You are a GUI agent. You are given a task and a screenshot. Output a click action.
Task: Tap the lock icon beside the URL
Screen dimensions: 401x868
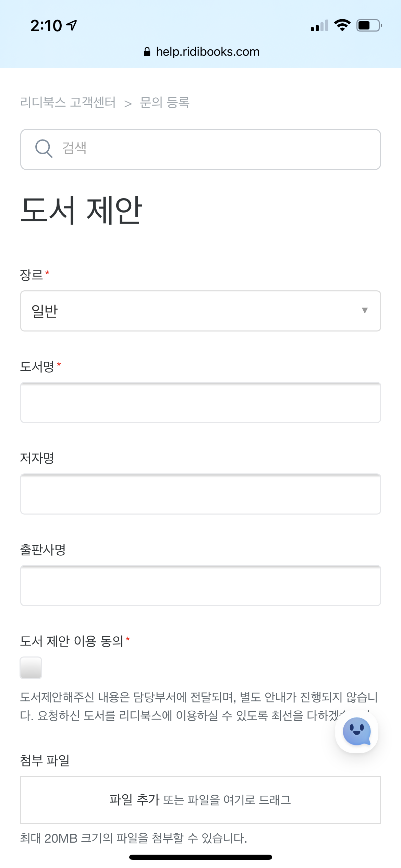147,52
